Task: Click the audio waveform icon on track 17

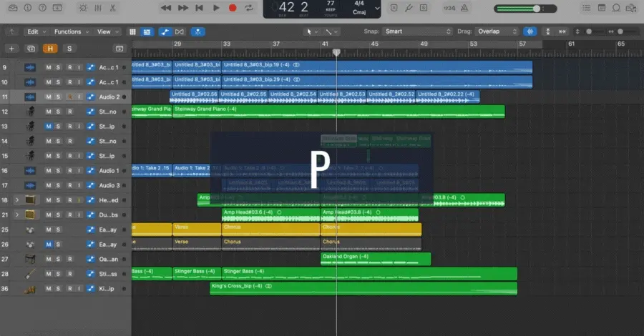Action: 30,185
